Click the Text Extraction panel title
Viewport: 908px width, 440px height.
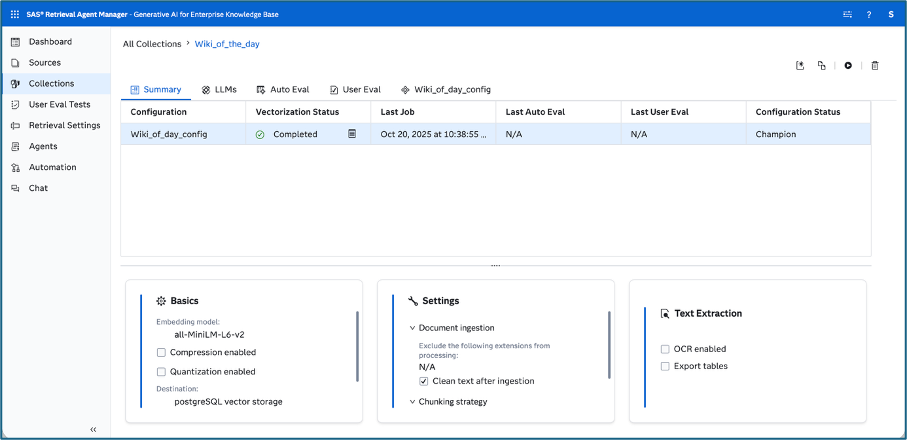tap(708, 313)
